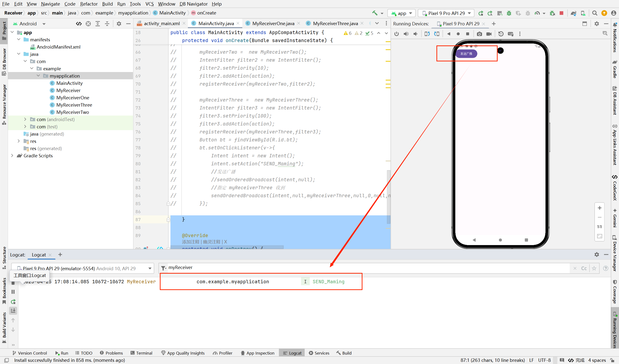619x364 pixels.
Task: Open the Pixel 9 Pro API 29 device dropdown
Action: 446,13
